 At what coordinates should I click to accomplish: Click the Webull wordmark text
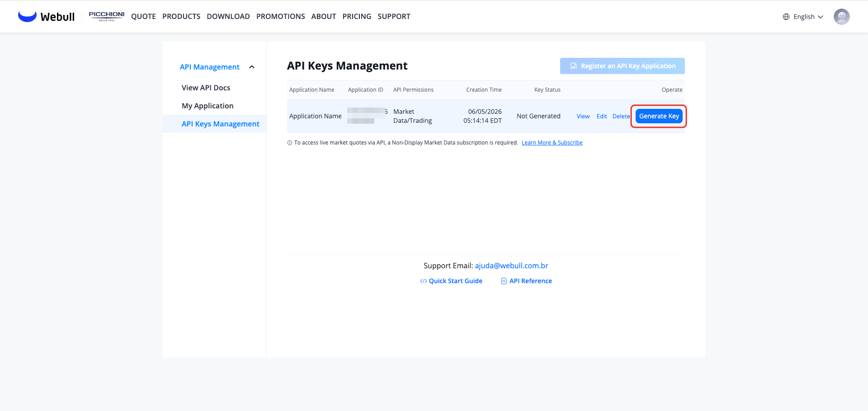click(57, 17)
